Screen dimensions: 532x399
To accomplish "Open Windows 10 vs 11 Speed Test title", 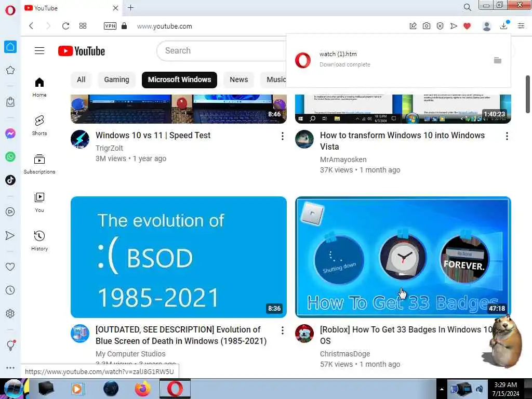I will 153,136.
